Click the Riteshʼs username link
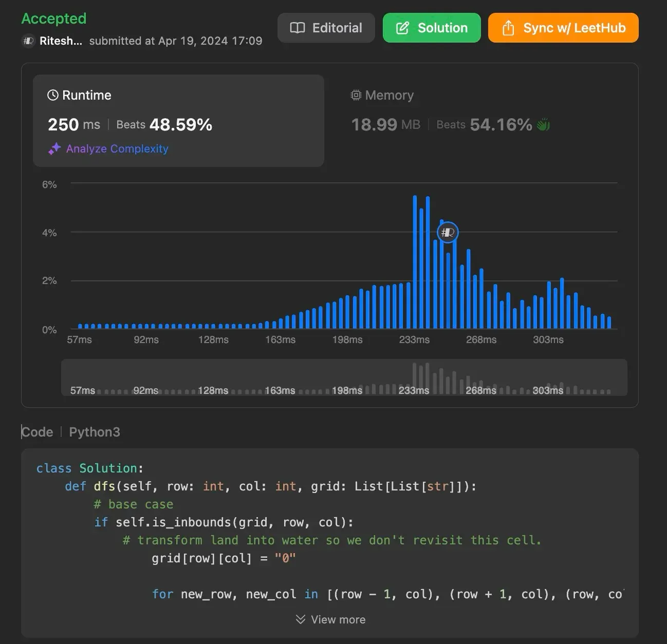Viewport: 667px width, 644px height. coord(61,41)
